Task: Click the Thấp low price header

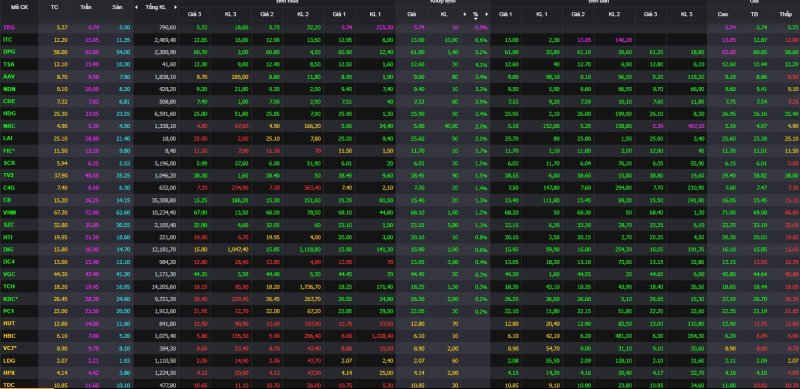Action: click(x=786, y=14)
